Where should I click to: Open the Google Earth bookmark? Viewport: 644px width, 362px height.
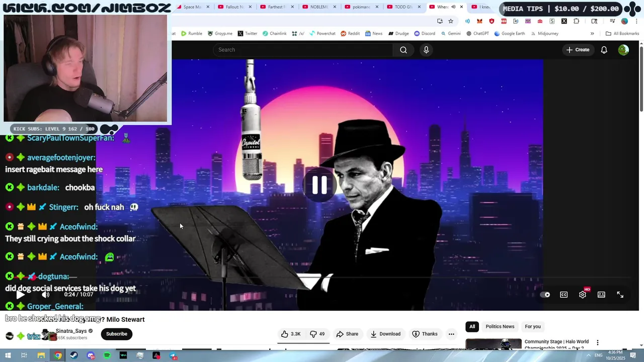510,34
